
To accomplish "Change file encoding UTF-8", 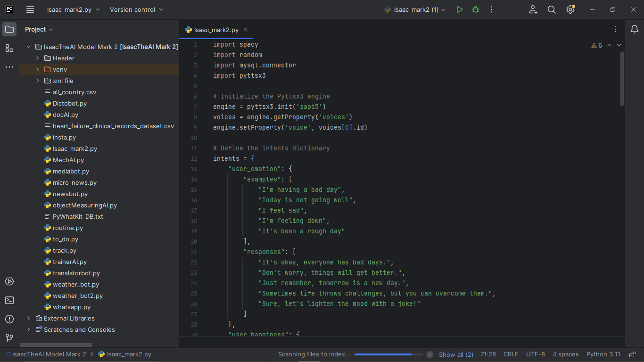I will [x=536, y=354].
